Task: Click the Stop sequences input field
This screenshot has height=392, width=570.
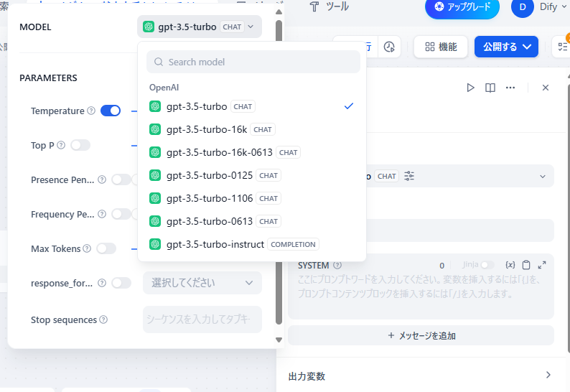Action: tap(202, 319)
